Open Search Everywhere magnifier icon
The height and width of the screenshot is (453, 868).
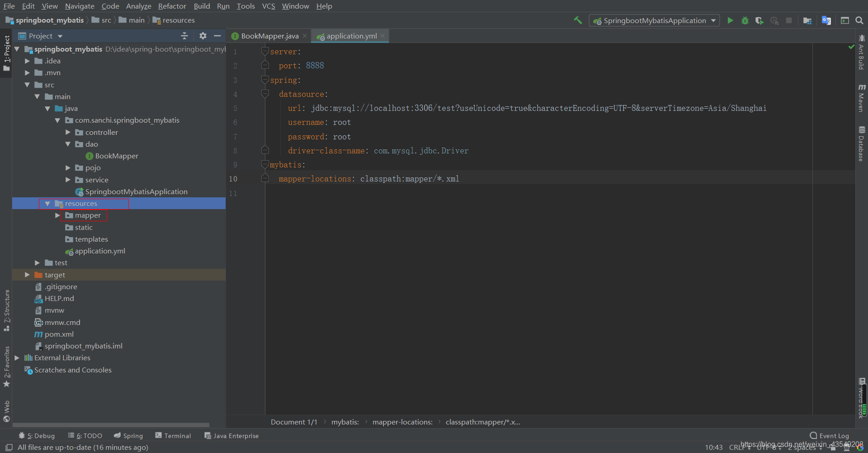(x=859, y=20)
